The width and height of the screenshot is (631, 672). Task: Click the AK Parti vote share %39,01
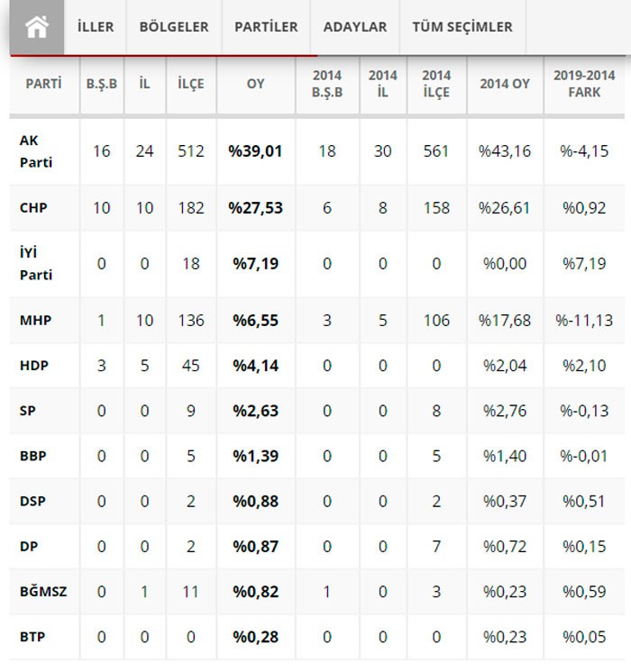tap(256, 151)
